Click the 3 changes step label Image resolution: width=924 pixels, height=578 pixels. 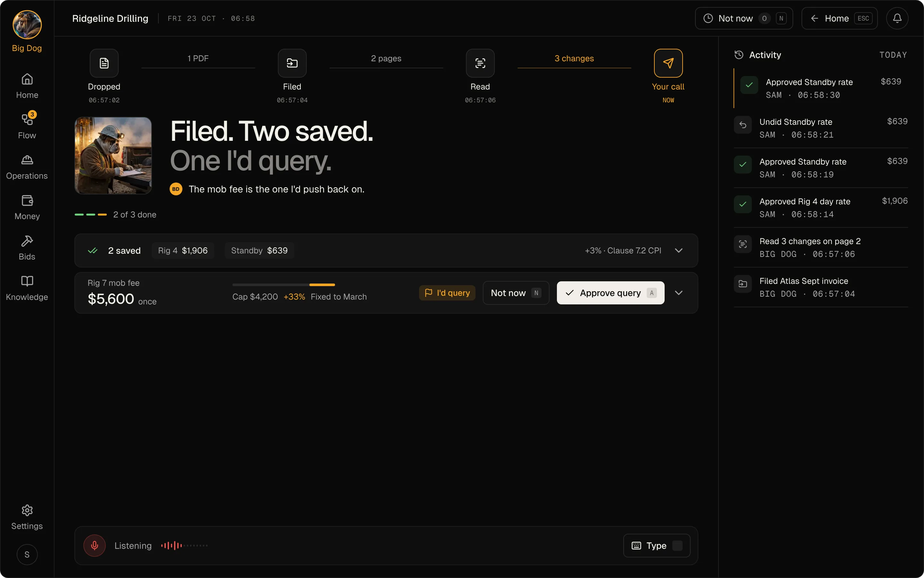click(x=574, y=58)
